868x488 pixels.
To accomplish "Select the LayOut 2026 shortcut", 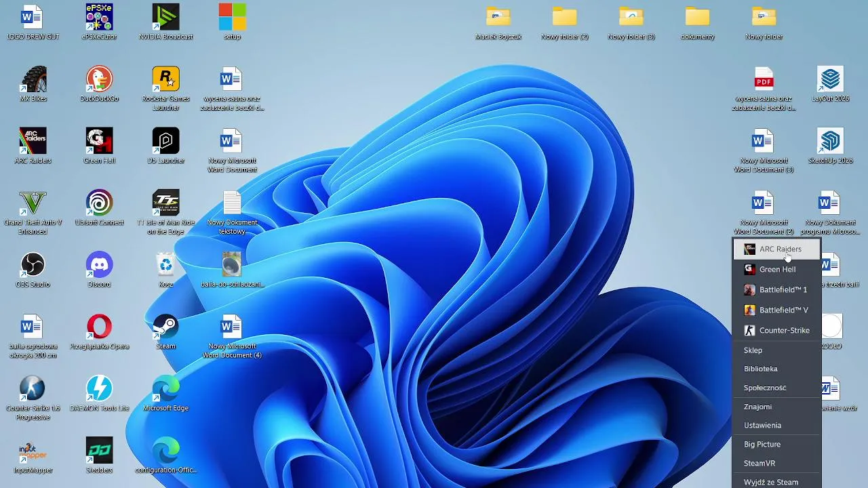I will pos(830,84).
